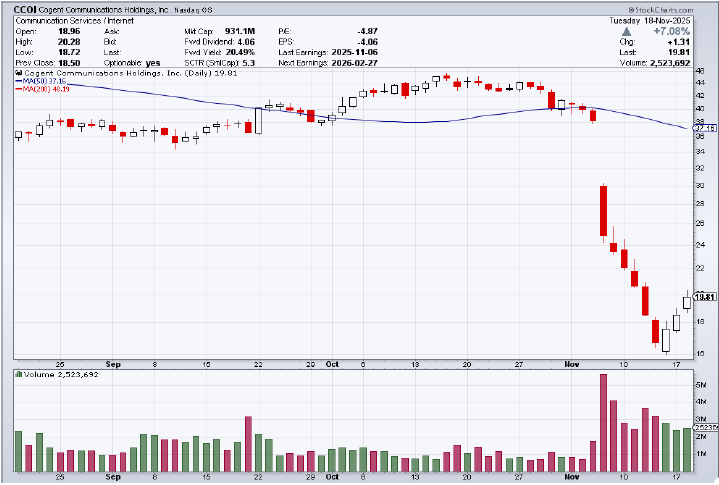This screenshot has height=485, width=719.
Task: Click the final white candle beside the 19.81 tag
Action: click(x=687, y=303)
